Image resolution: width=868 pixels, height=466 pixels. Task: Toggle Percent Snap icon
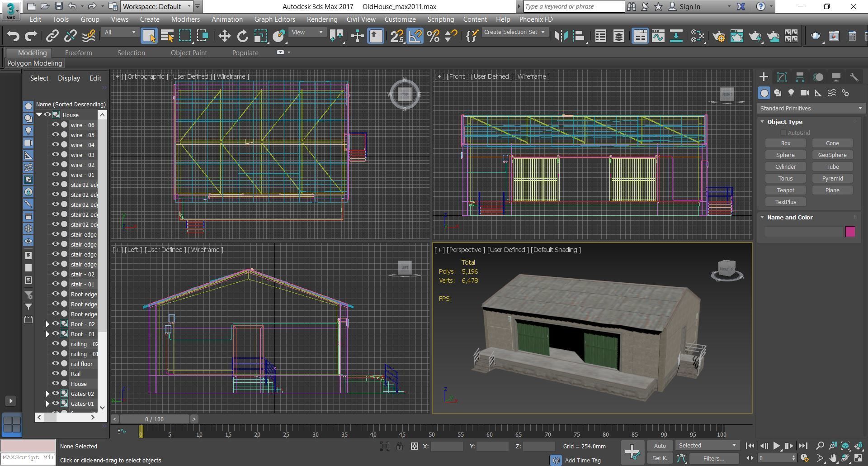[433, 36]
